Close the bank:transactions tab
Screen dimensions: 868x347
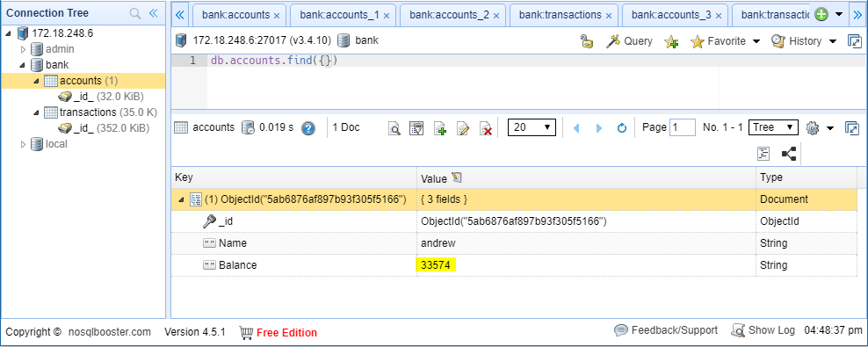coord(609,16)
